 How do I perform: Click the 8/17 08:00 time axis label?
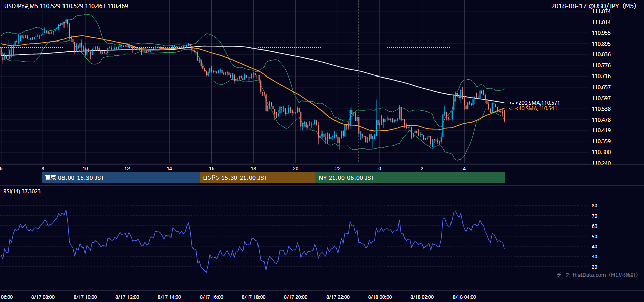point(43,297)
